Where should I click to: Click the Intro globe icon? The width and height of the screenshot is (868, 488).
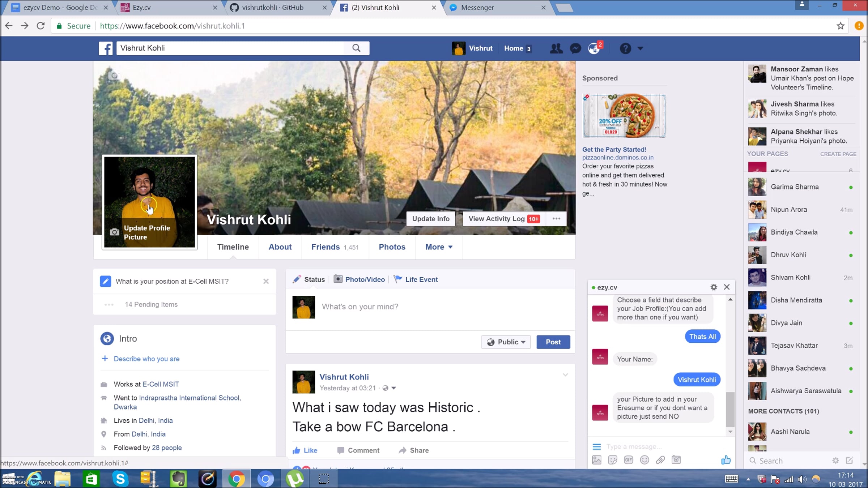(107, 339)
